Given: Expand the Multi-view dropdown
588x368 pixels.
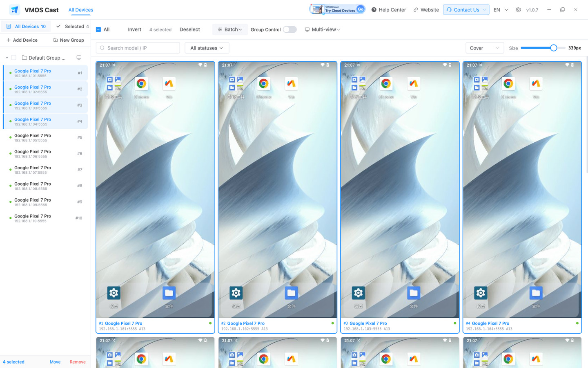Looking at the screenshot, I should coord(323,29).
